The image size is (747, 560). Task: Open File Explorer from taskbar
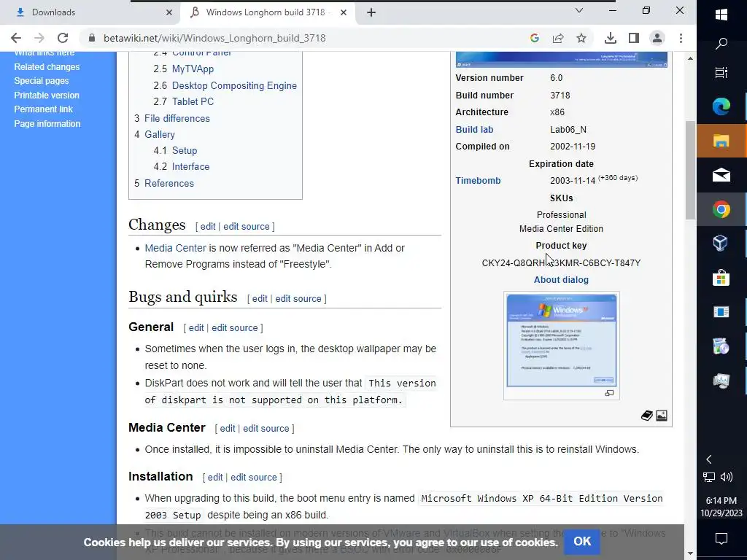click(721, 141)
